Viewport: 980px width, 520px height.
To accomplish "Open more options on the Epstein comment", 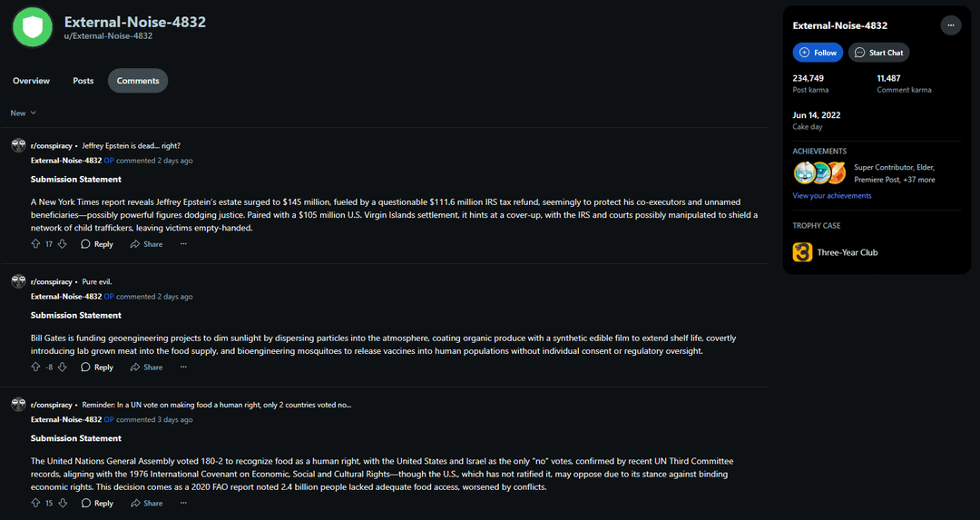I will click(183, 244).
